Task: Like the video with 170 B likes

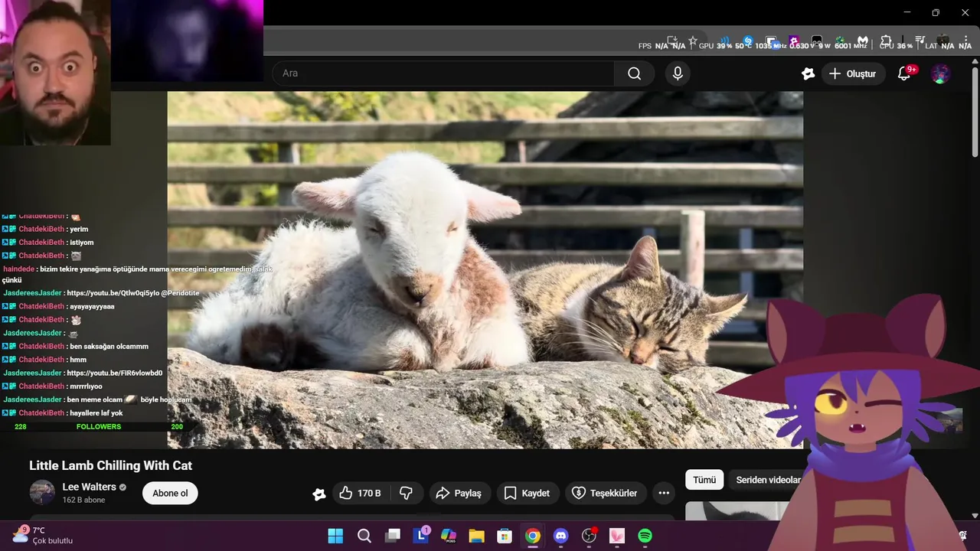Action: point(360,493)
